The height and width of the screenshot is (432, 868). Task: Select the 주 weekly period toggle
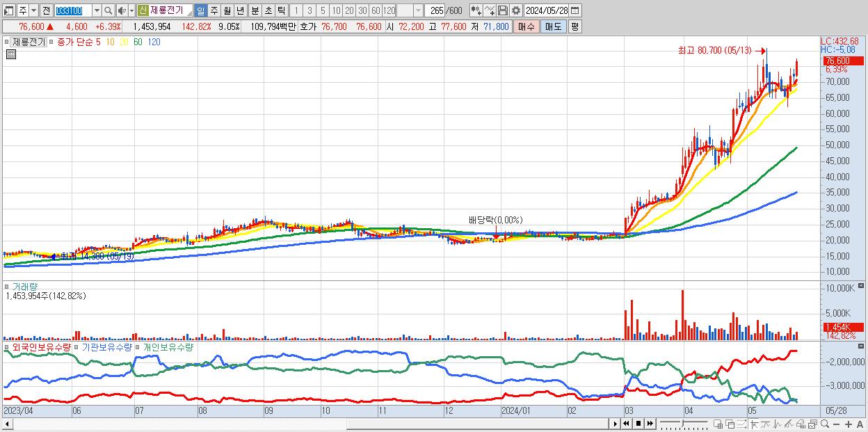213,10
